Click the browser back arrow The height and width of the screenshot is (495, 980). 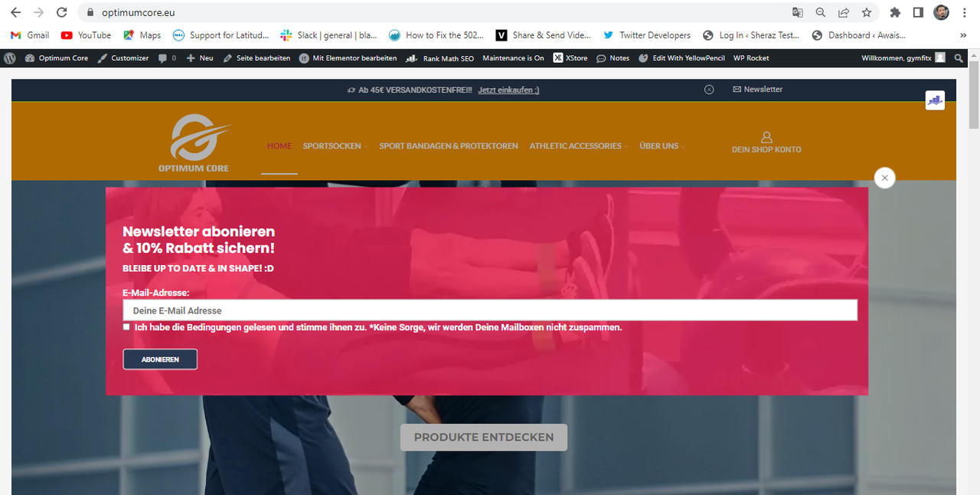coord(15,12)
